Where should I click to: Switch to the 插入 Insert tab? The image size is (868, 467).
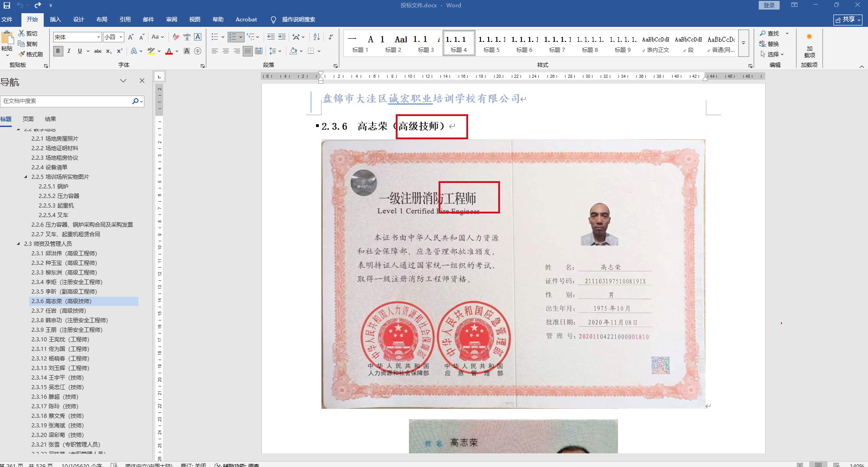coord(55,20)
